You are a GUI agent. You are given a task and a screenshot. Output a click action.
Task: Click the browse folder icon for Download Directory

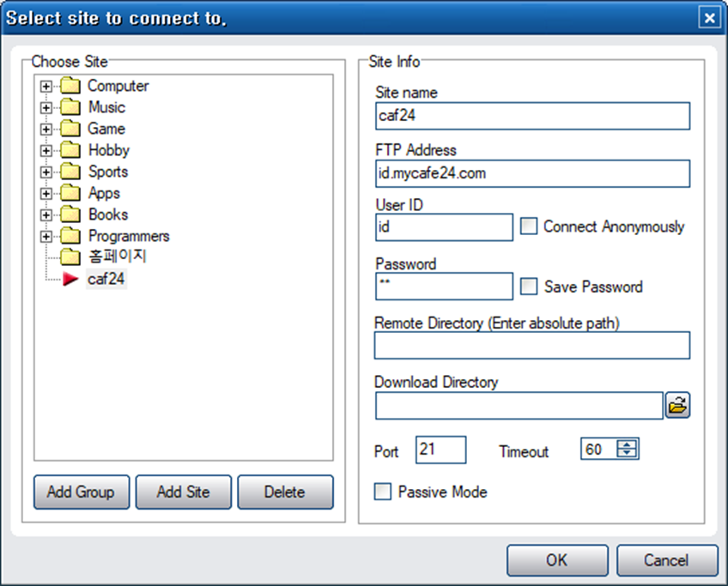tap(677, 405)
